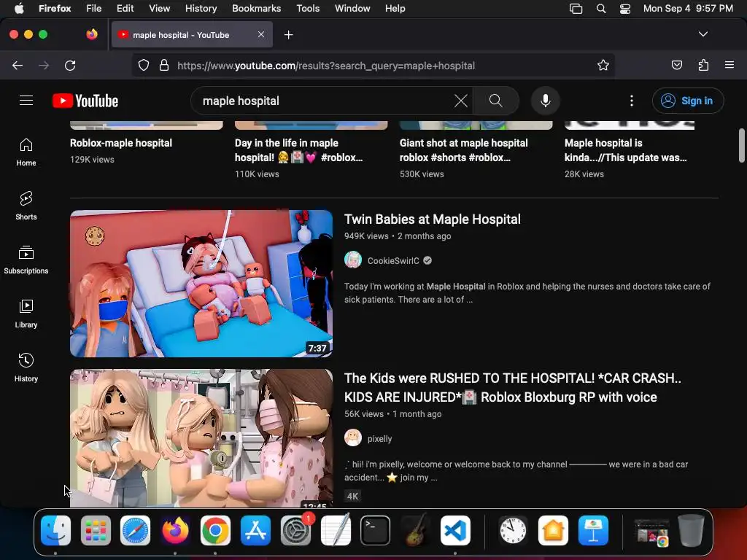The image size is (747, 560).
Task: Open the CookieSwirlC channel name
Action: [x=393, y=260]
